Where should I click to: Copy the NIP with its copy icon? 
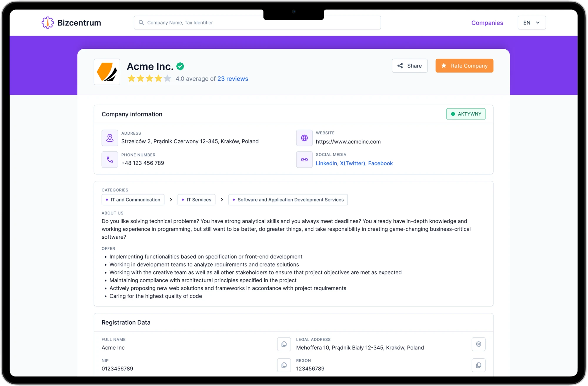[284, 365]
